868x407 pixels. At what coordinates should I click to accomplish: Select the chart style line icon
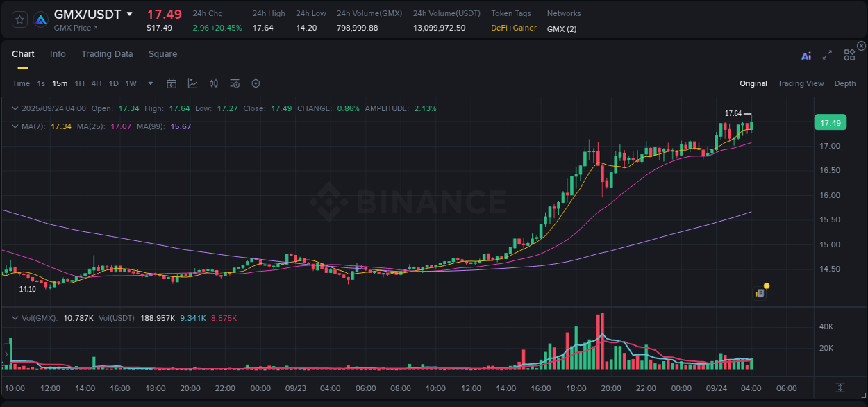(x=192, y=83)
